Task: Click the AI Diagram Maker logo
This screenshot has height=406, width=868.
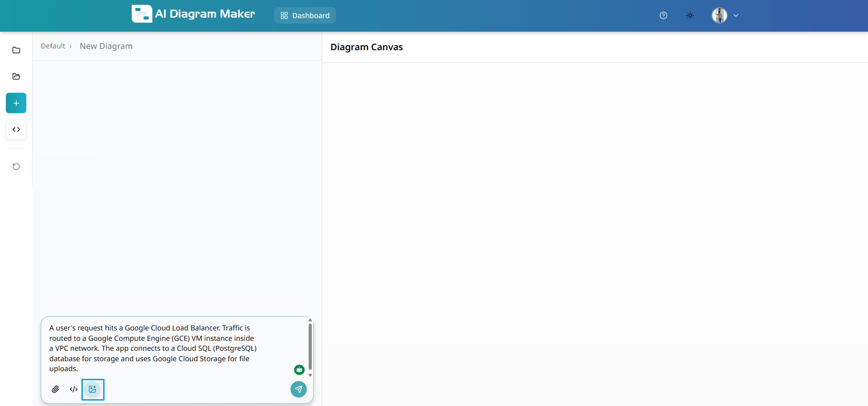Action: [193, 14]
